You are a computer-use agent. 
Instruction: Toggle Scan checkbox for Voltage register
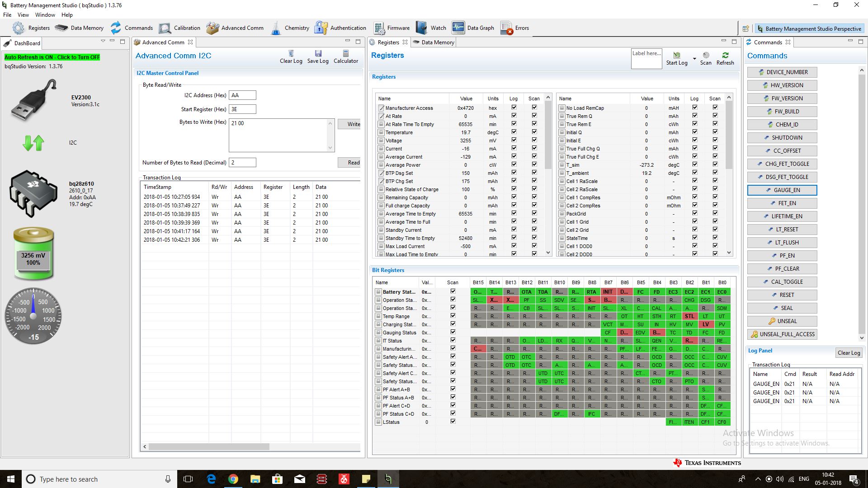coord(534,140)
